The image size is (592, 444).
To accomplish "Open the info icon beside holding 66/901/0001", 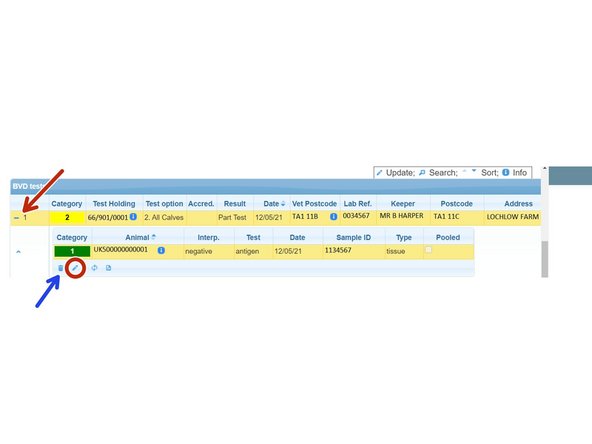I will pyautogui.click(x=133, y=217).
